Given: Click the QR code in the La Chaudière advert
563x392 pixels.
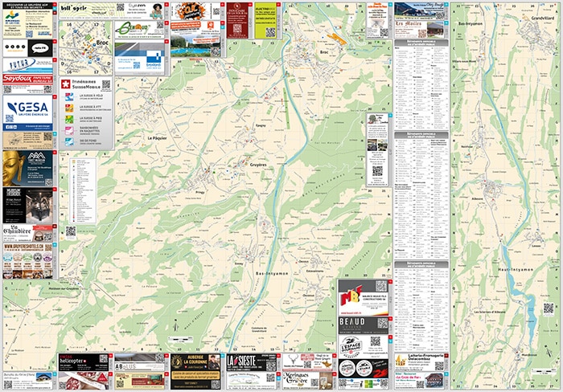Looking at the screenshot, I should point(47,236).
